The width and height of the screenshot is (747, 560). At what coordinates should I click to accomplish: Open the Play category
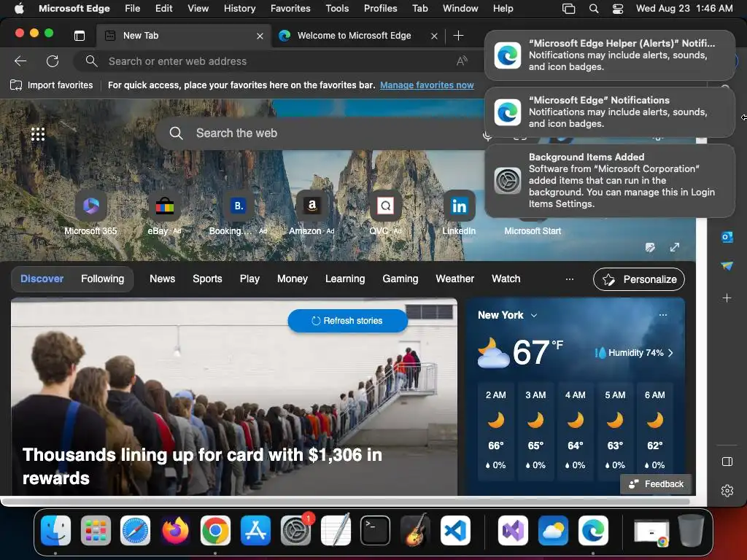click(249, 279)
